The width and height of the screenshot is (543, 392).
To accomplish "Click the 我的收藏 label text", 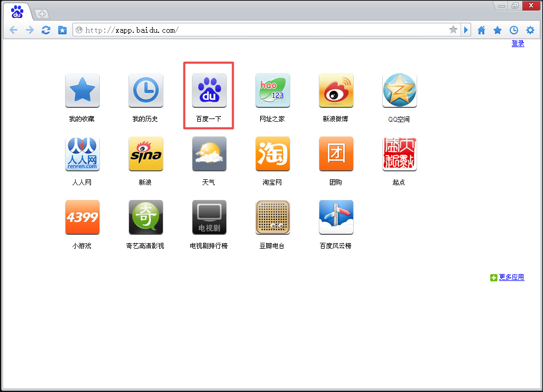I will coord(82,119).
